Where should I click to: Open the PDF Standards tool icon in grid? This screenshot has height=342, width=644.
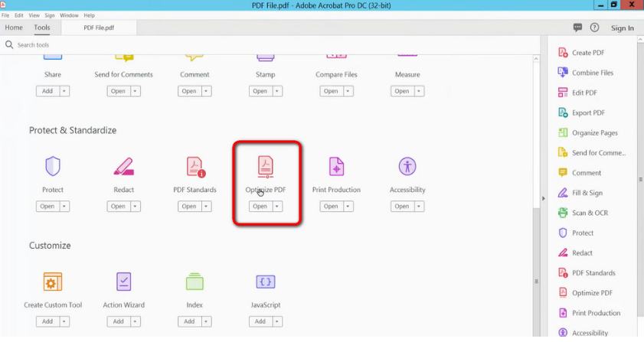click(195, 167)
